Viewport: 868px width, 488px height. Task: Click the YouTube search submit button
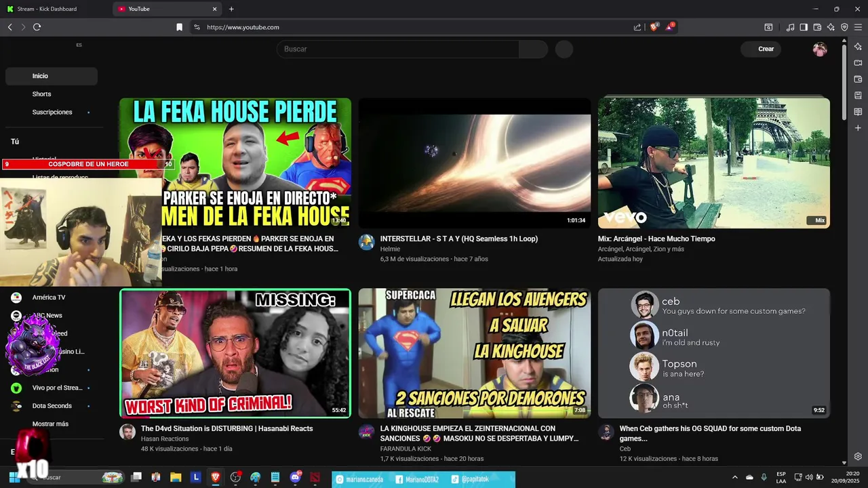533,49
